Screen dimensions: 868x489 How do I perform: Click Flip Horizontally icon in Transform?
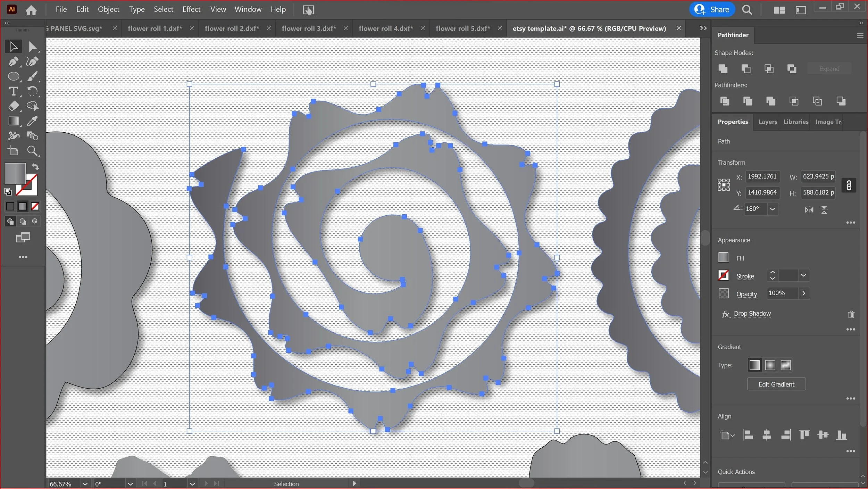tap(809, 210)
